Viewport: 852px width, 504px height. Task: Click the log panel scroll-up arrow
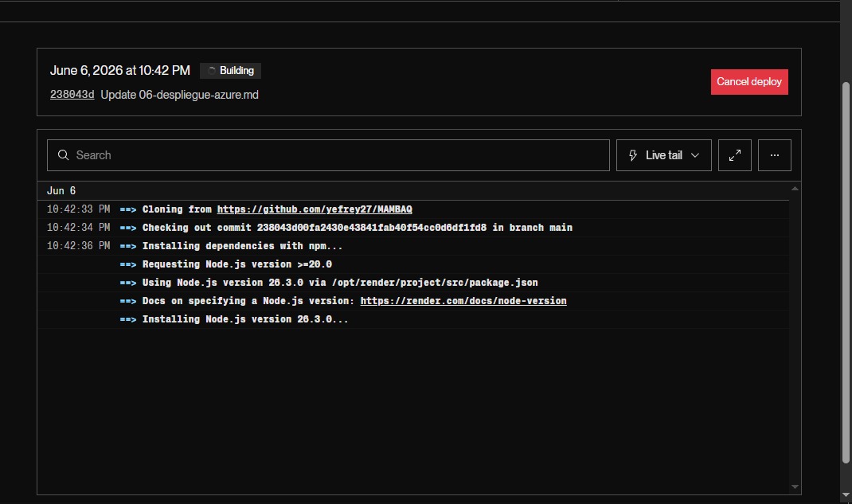[x=795, y=189]
